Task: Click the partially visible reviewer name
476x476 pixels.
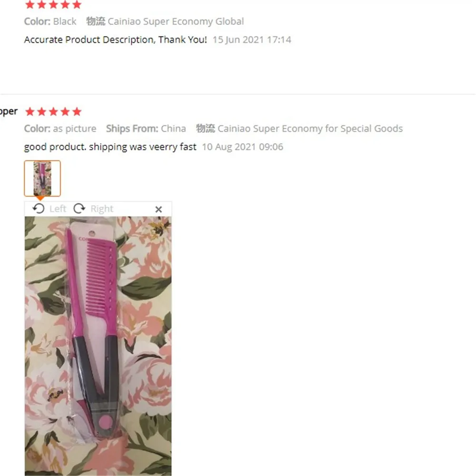Action: [9, 112]
